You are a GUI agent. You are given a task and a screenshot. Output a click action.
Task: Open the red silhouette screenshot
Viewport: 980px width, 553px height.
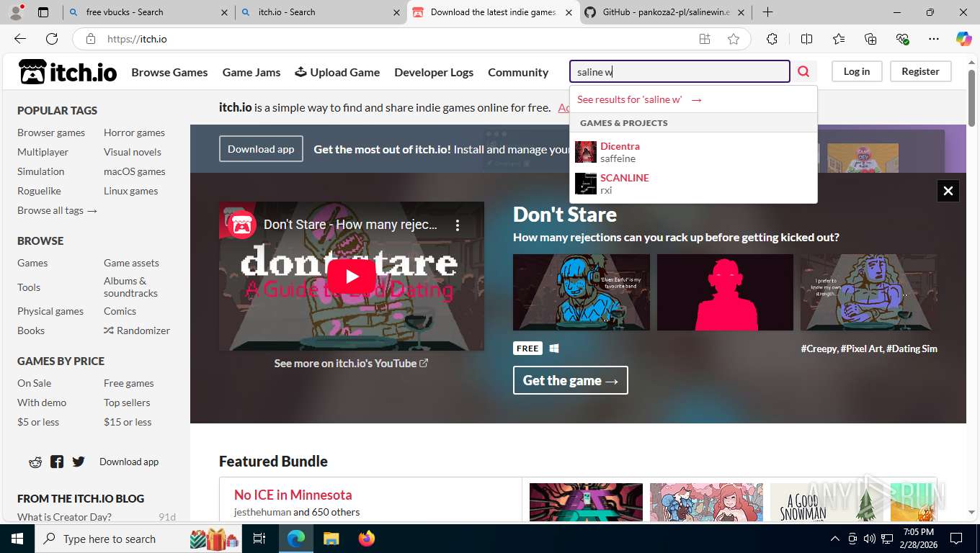point(725,292)
